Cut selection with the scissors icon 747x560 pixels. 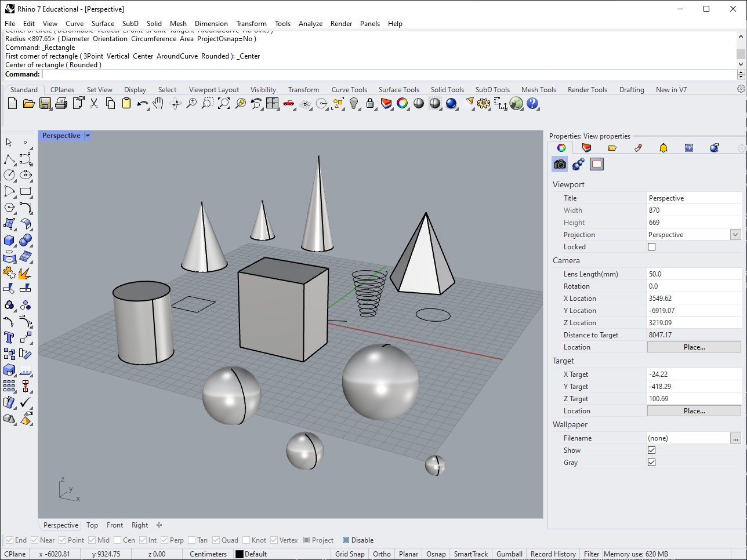pyautogui.click(x=94, y=104)
